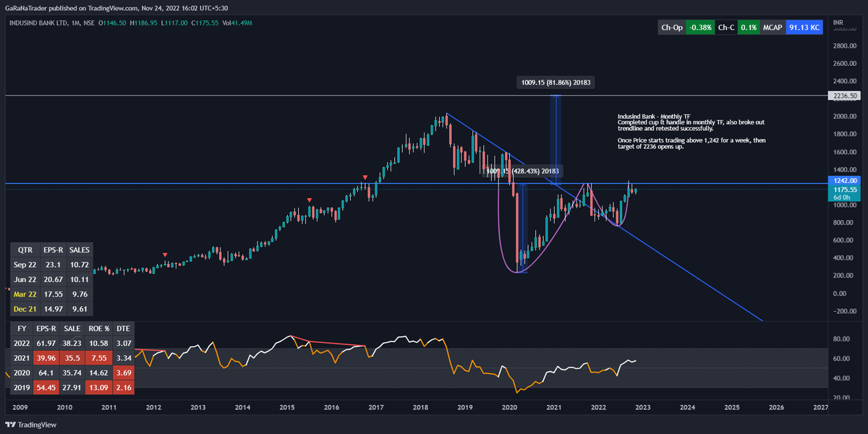
Task: Click the Mar 22 quarter row label
Action: click(x=25, y=294)
